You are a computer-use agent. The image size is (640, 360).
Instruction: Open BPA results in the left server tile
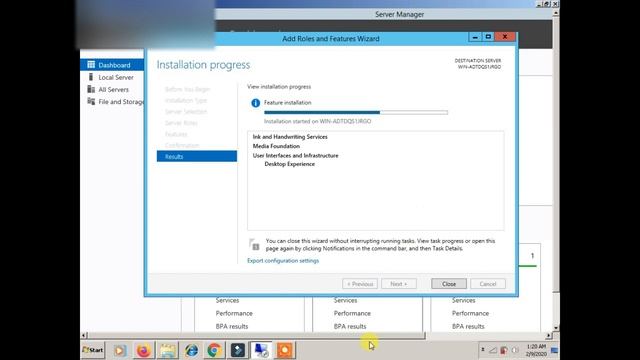tap(232, 327)
